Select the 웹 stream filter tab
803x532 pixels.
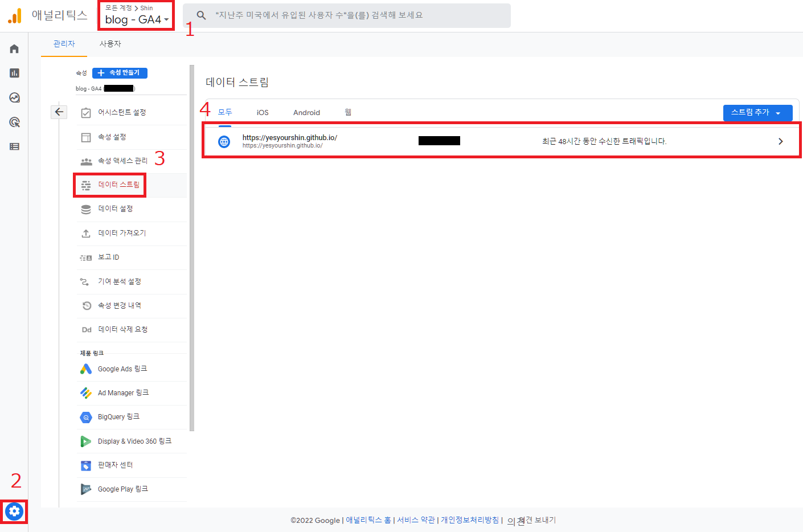[348, 112]
